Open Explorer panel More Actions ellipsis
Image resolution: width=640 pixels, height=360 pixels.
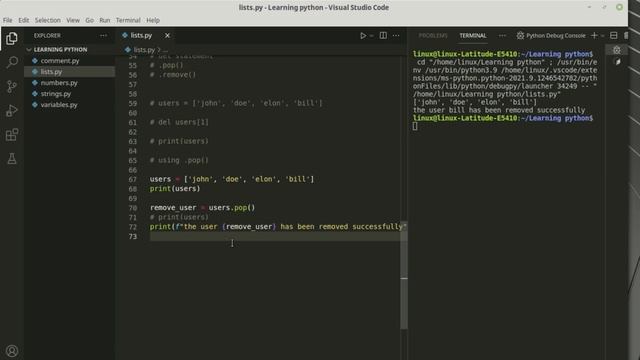[104, 36]
